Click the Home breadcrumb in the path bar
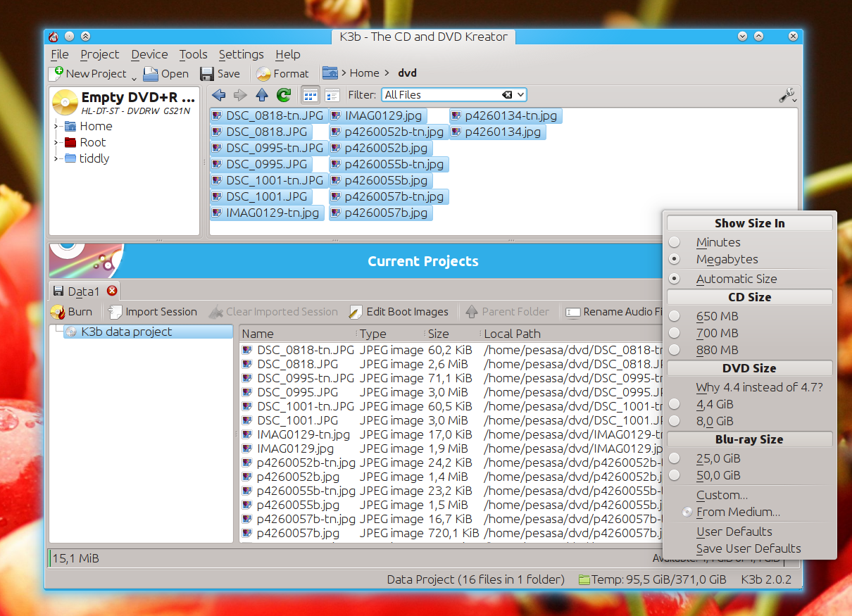This screenshot has width=852, height=616. 364,73
